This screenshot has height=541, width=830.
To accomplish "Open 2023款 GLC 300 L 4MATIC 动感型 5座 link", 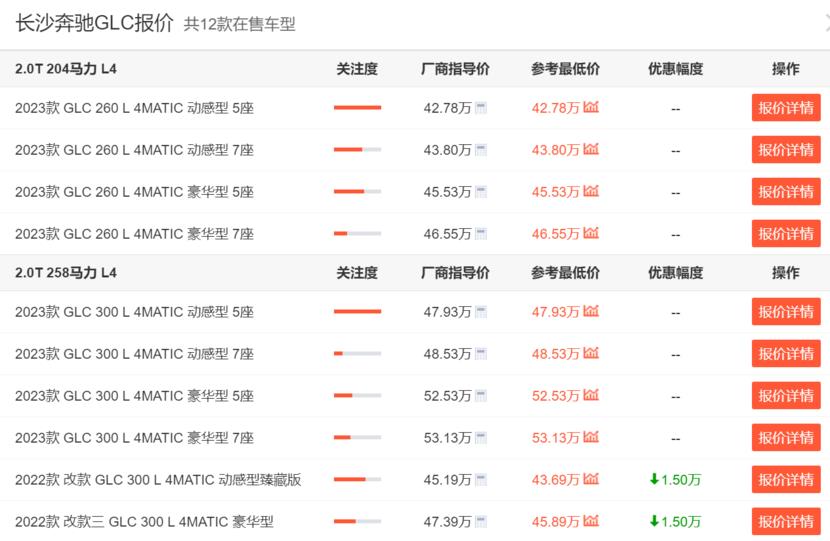I will (x=134, y=312).
